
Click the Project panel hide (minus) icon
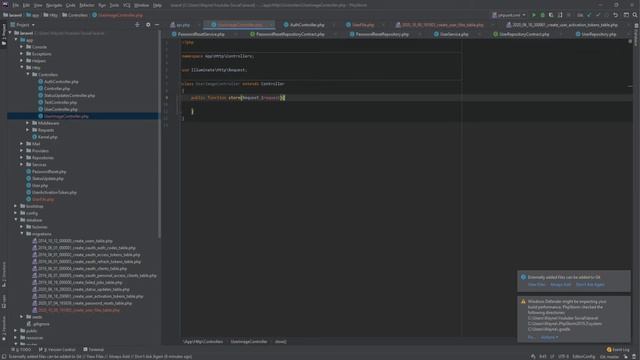pos(157,25)
